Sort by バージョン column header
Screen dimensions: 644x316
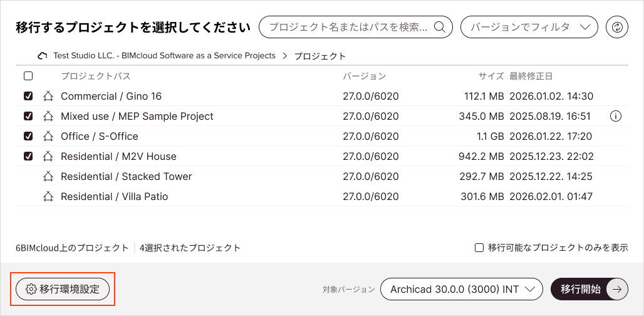coord(365,76)
